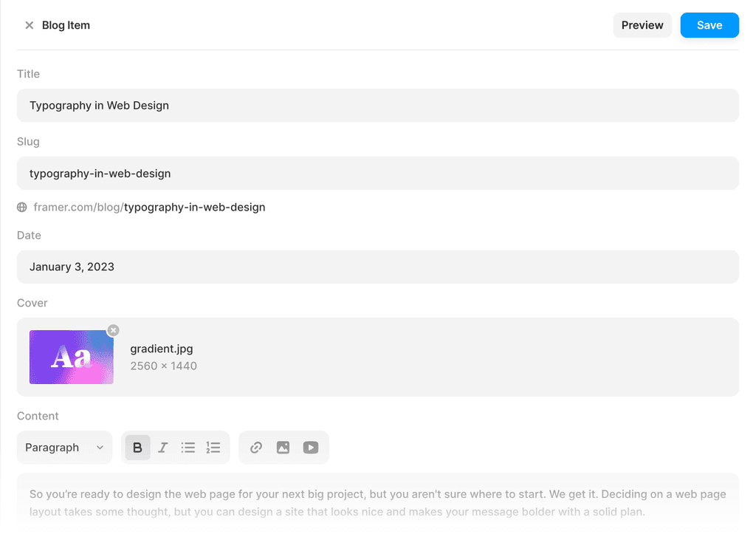The image size is (756, 537).
Task: Click into the content text area
Action: 377,502
